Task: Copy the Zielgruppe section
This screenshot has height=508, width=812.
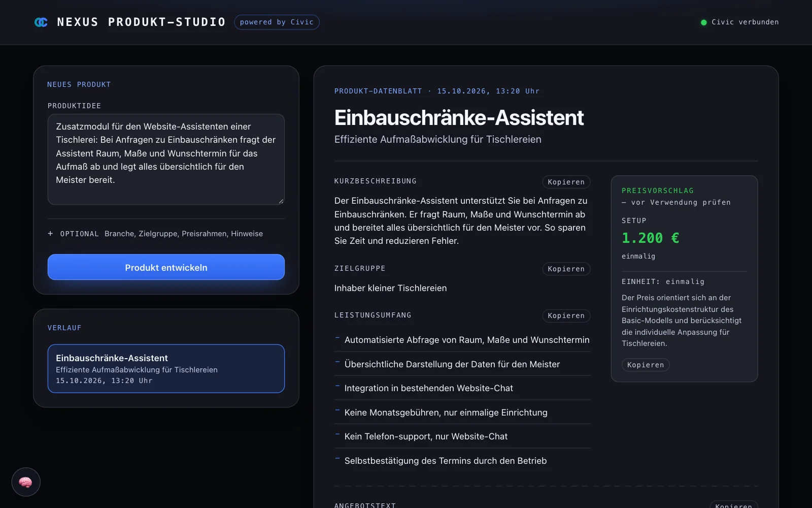Action: pyautogui.click(x=566, y=269)
